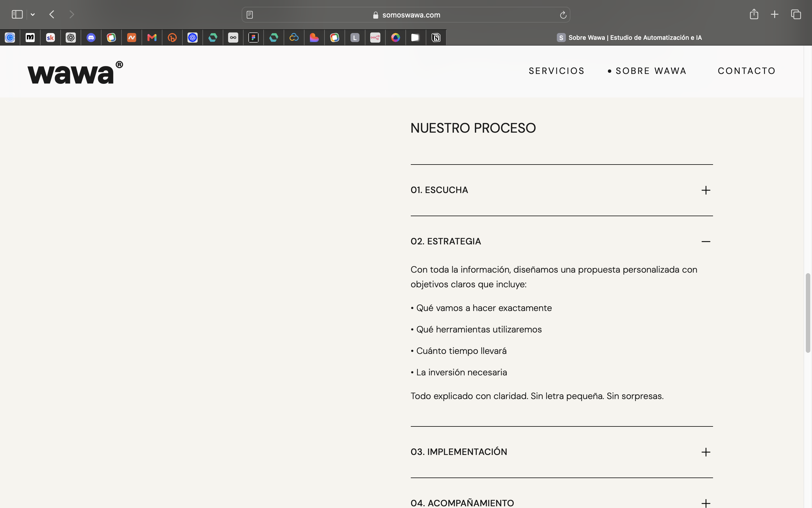Image resolution: width=812 pixels, height=508 pixels.
Task: Open the Reader view page icon
Action: click(x=250, y=15)
